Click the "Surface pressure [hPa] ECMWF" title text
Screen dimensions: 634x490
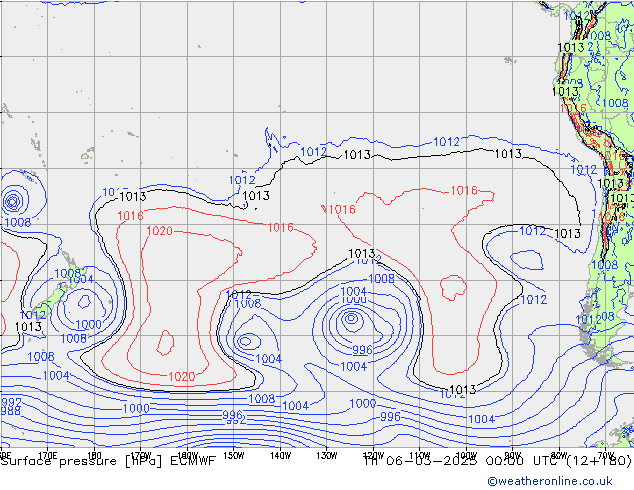tap(108, 461)
